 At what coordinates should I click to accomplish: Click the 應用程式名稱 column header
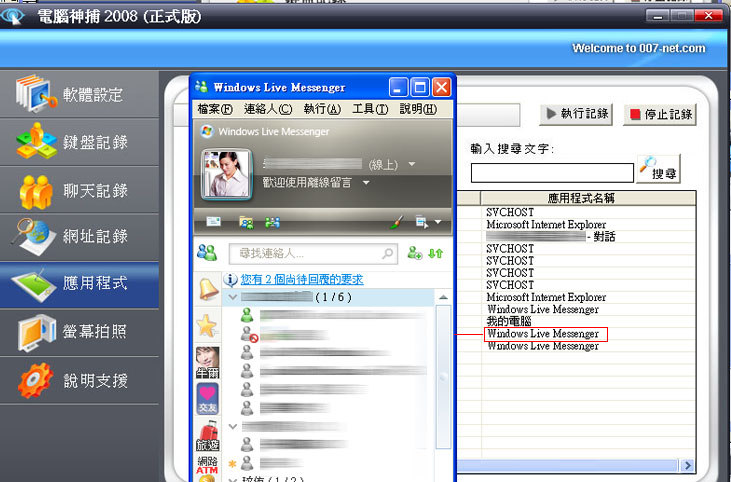(588, 198)
